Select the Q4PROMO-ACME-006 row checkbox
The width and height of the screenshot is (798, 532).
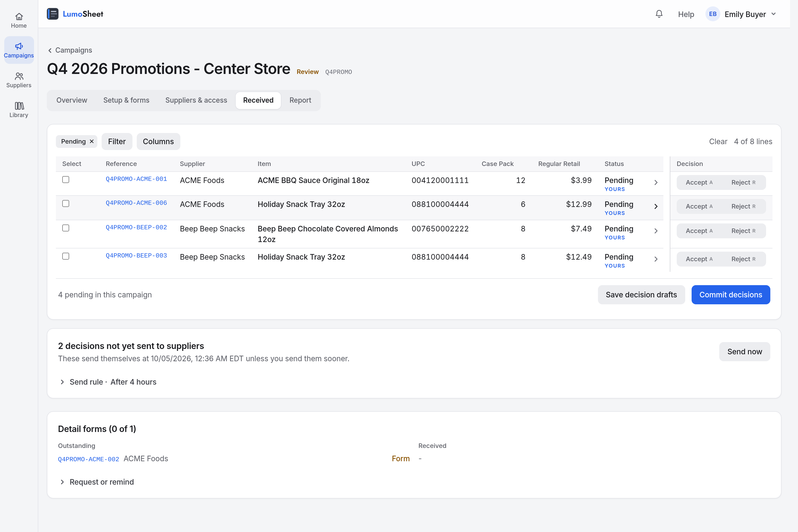pyautogui.click(x=66, y=203)
